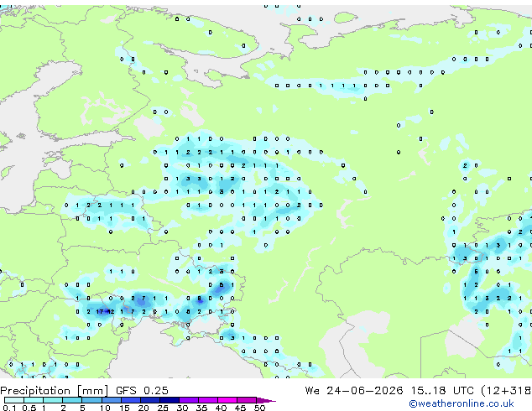Click the legend label '25'
Screen dimensions: 532x411
pos(163,408)
